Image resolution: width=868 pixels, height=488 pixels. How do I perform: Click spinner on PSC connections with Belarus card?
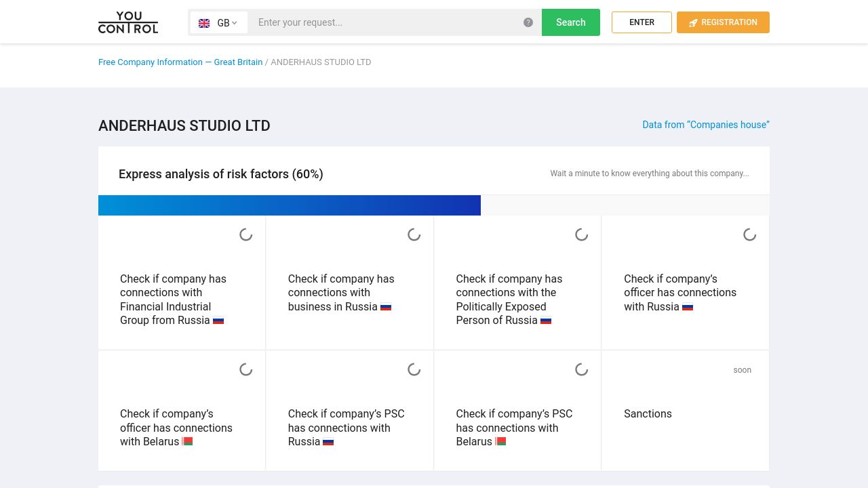(582, 369)
